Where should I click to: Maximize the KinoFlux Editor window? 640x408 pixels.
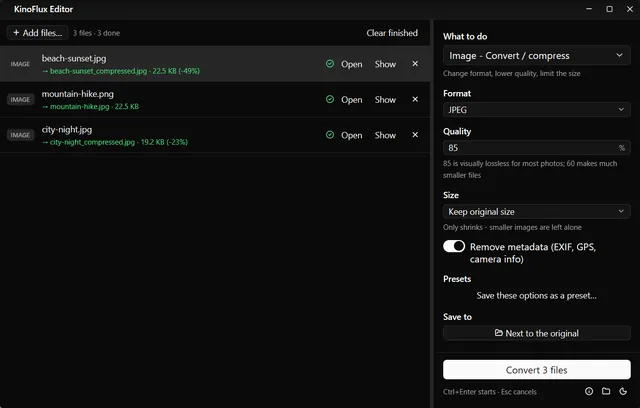(609, 9)
